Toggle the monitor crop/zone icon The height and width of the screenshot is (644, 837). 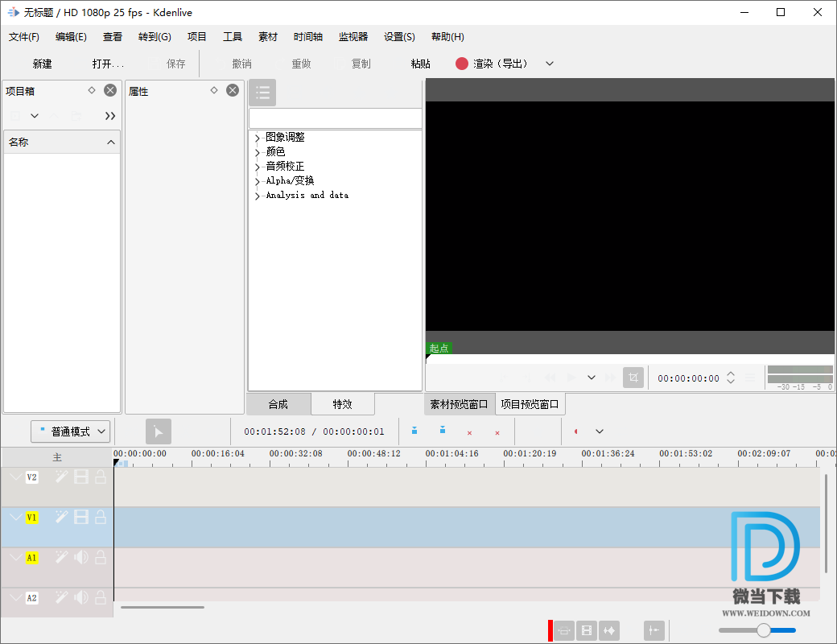(x=633, y=378)
